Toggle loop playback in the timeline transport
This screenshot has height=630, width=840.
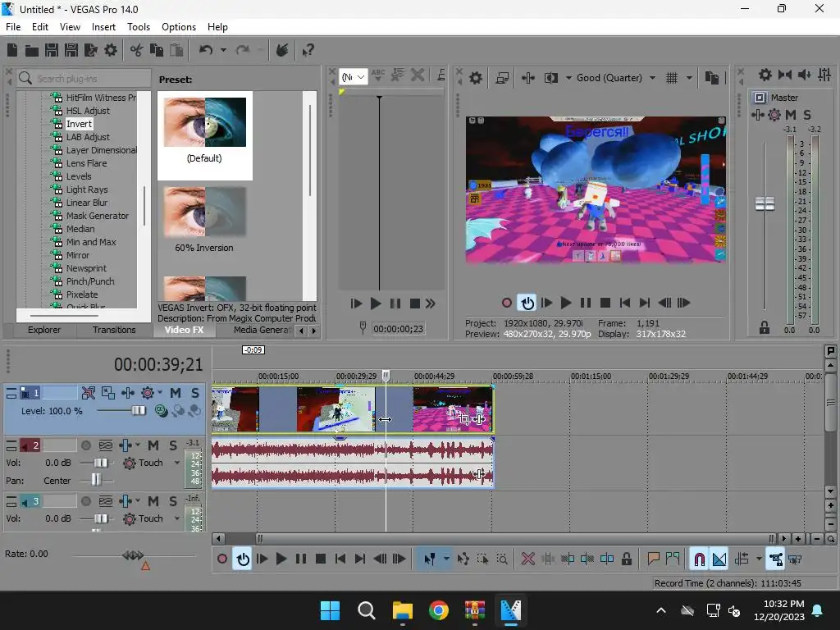point(243,559)
